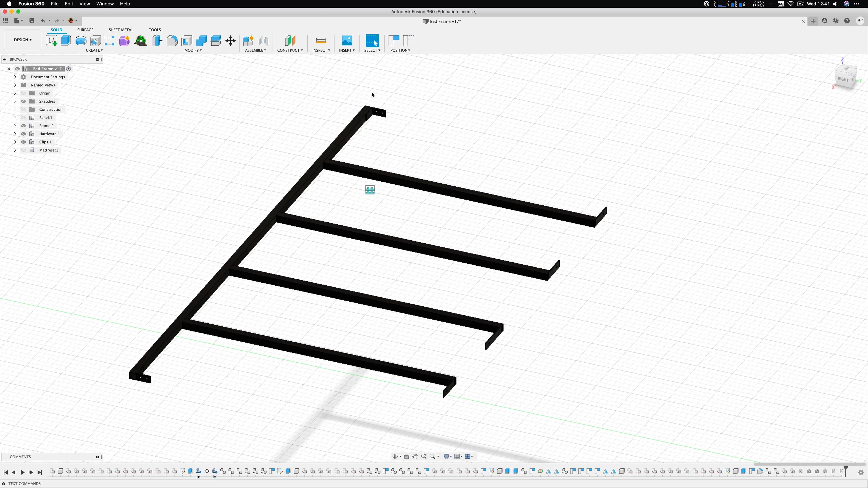Open the CONSTRUCT dropdown menu
The height and width of the screenshot is (488, 868).
[289, 50]
